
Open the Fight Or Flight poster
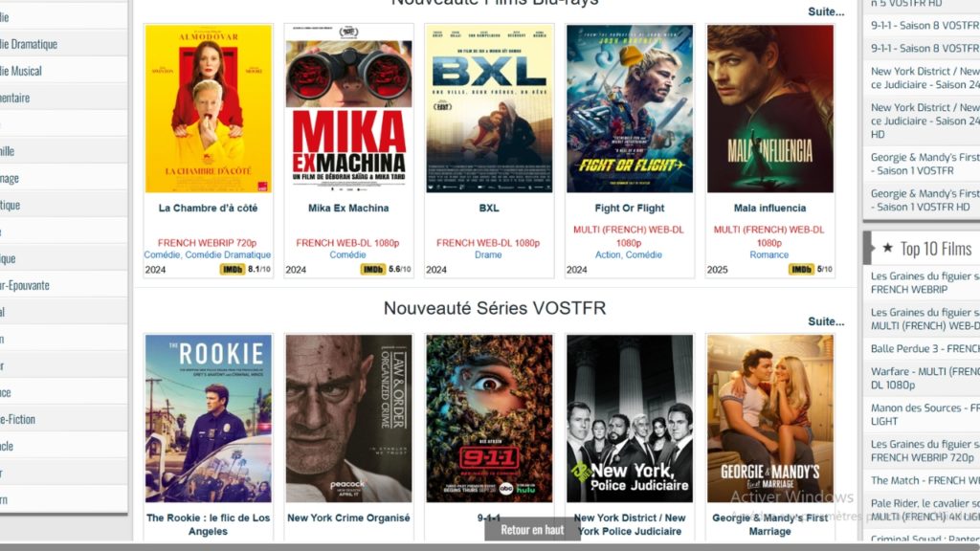630,109
